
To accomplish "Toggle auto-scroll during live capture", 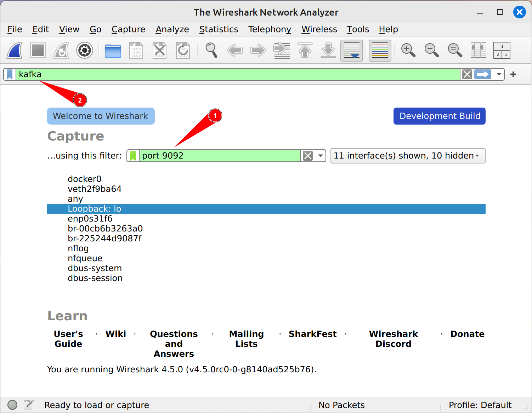I will (x=352, y=50).
